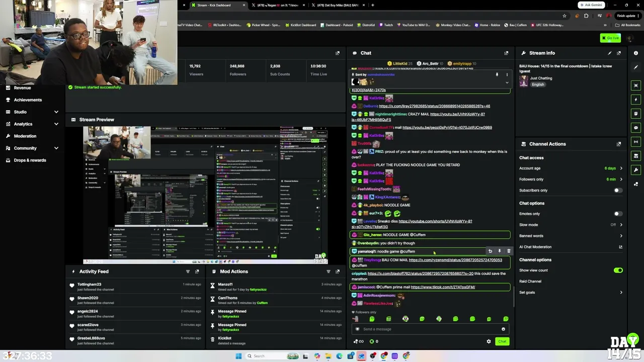Click the taskbar Search box
Image resolution: width=644 pixels, height=362 pixels.
(x=265, y=356)
